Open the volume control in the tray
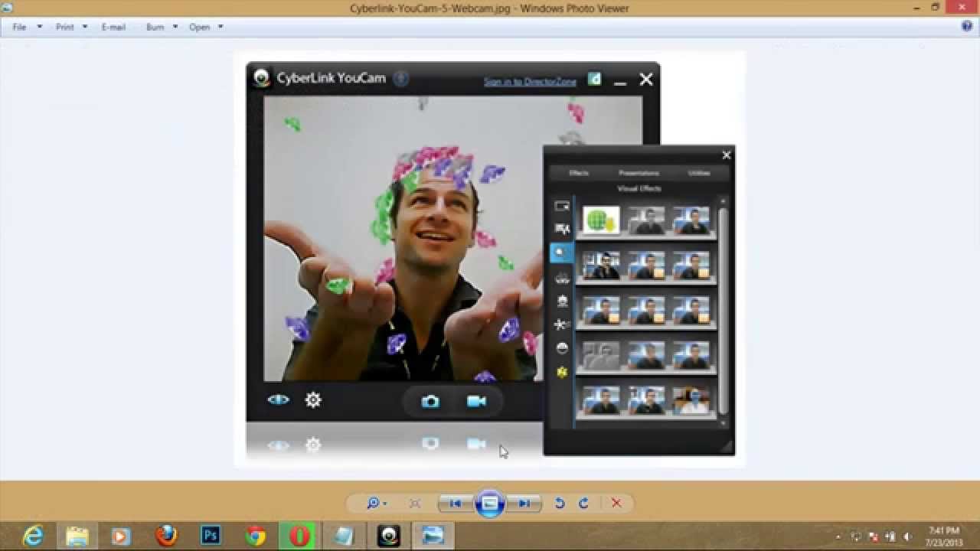The image size is (980, 551). (x=907, y=536)
